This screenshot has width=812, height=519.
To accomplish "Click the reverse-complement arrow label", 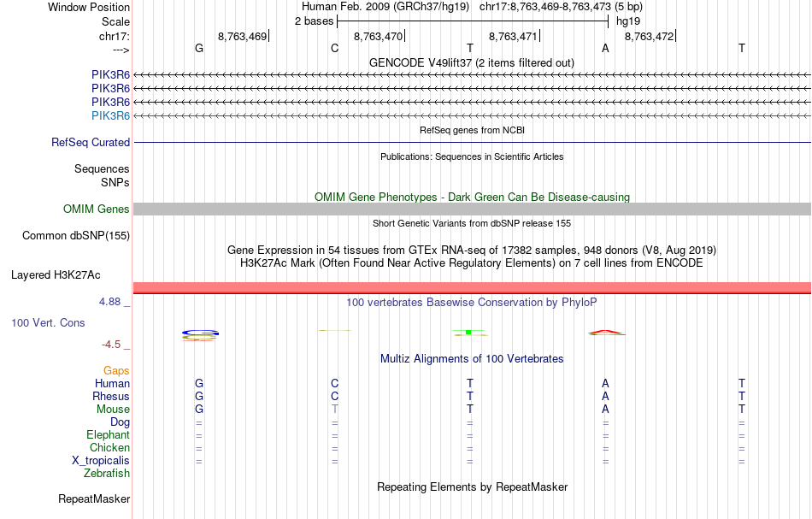I will 121,50.
